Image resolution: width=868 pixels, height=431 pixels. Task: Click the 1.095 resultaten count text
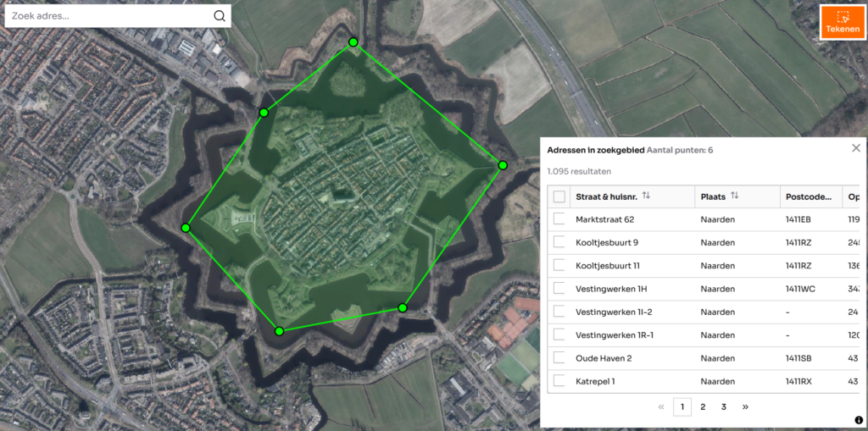(x=579, y=172)
